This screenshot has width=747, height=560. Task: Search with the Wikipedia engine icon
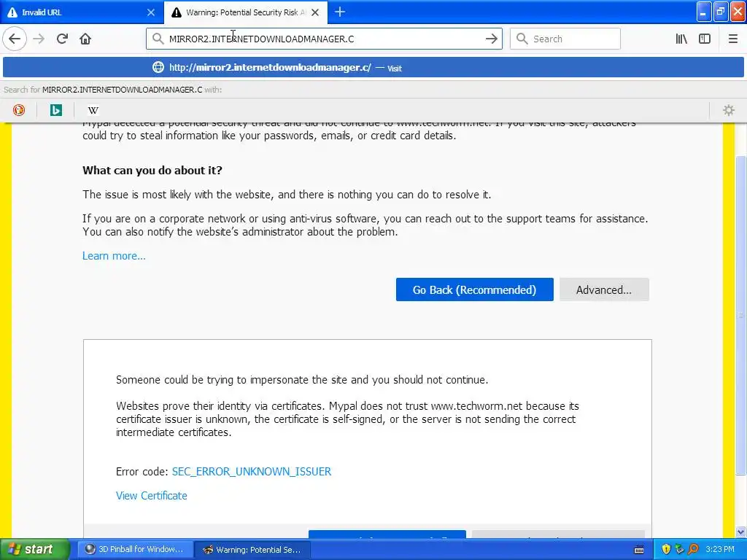tap(93, 110)
